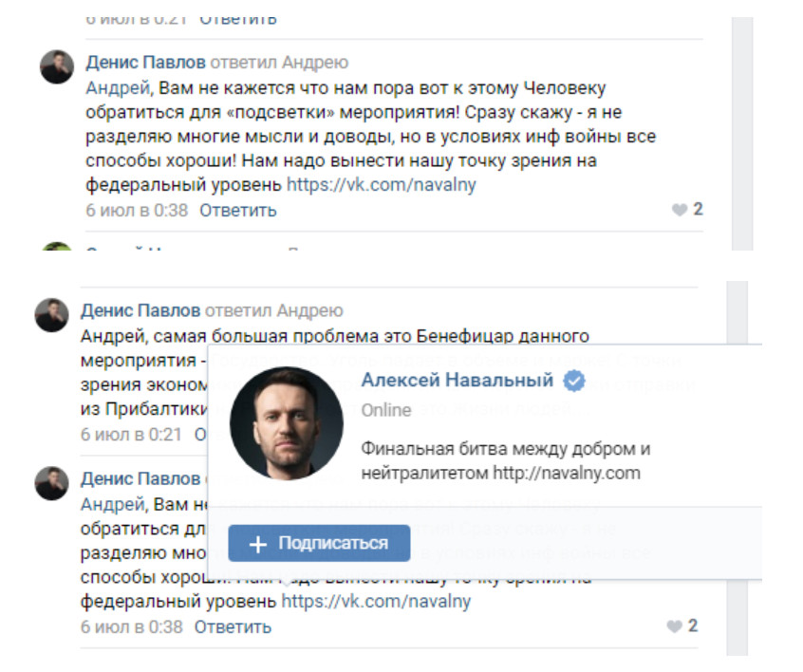Open Денис Павлов avatar in the bottom comment

51,483
